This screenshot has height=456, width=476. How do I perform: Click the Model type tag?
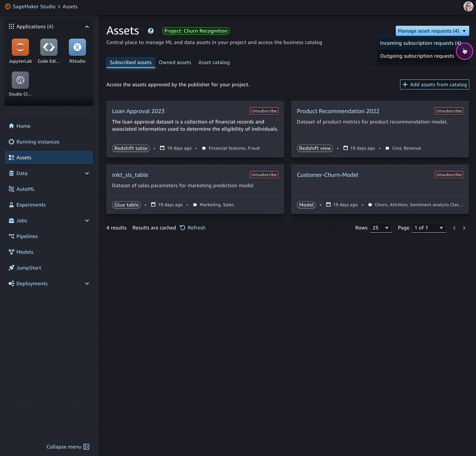pos(306,205)
